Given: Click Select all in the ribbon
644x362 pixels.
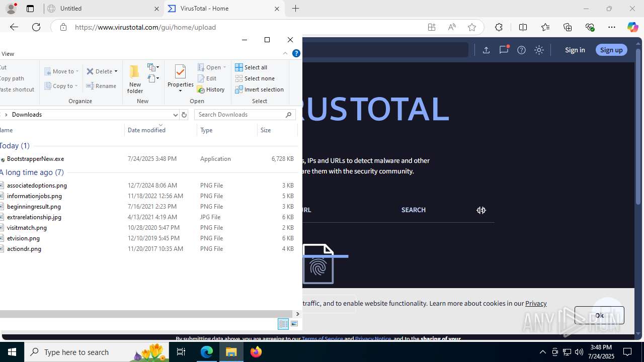Looking at the screenshot, I should (251, 67).
